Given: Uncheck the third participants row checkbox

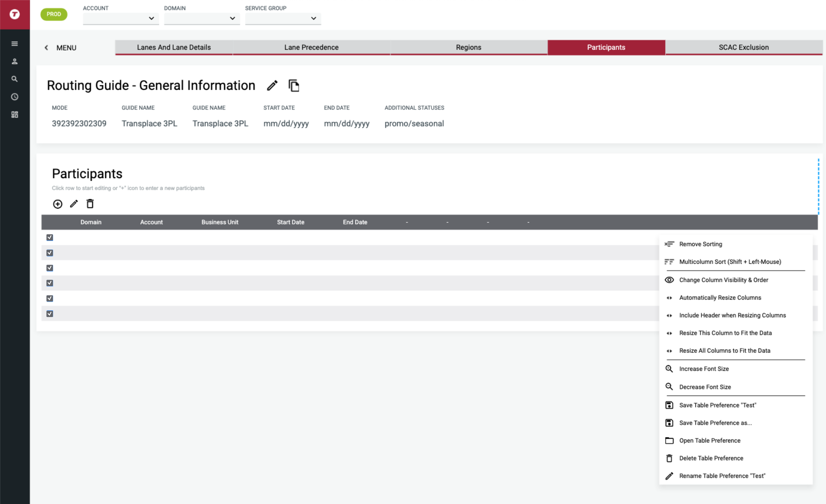Looking at the screenshot, I should point(50,268).
